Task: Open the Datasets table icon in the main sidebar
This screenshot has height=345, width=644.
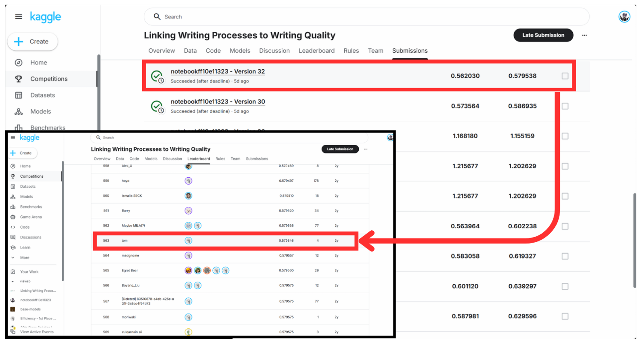Action: click(19, 95)
